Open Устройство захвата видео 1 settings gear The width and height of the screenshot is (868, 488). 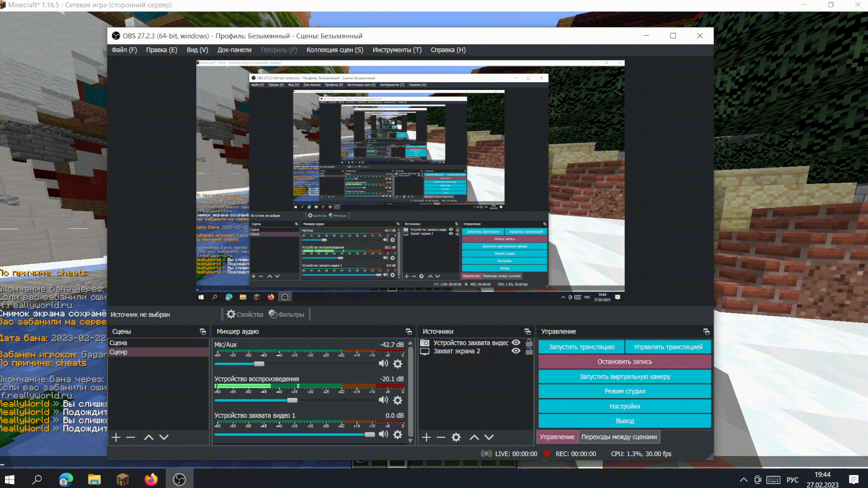coord(398,434)
